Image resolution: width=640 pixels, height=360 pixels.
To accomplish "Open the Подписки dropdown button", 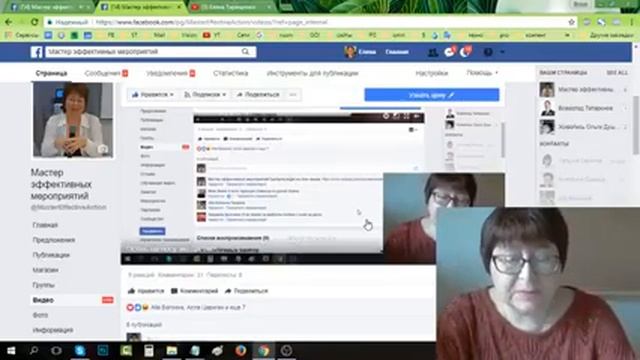I will (x=204, y=95).
